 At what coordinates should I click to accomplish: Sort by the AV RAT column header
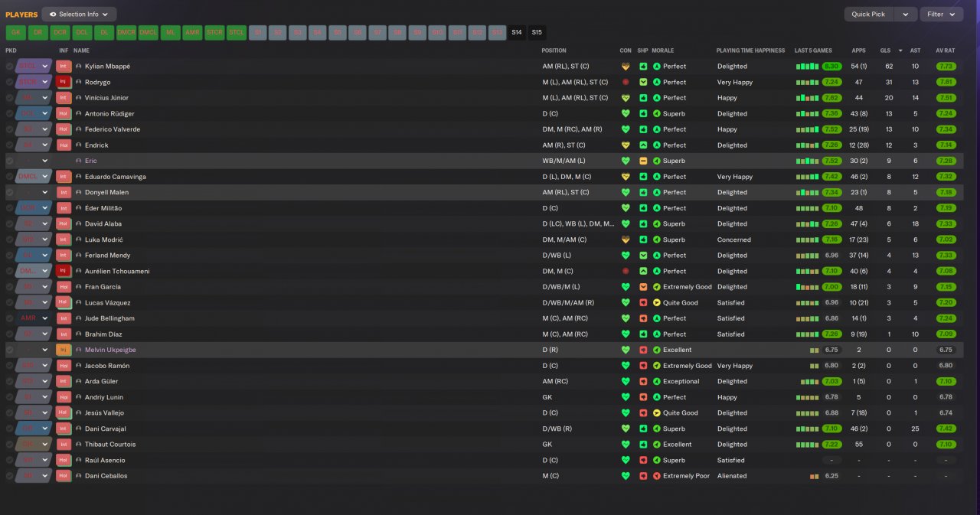(x=946, y=51)
